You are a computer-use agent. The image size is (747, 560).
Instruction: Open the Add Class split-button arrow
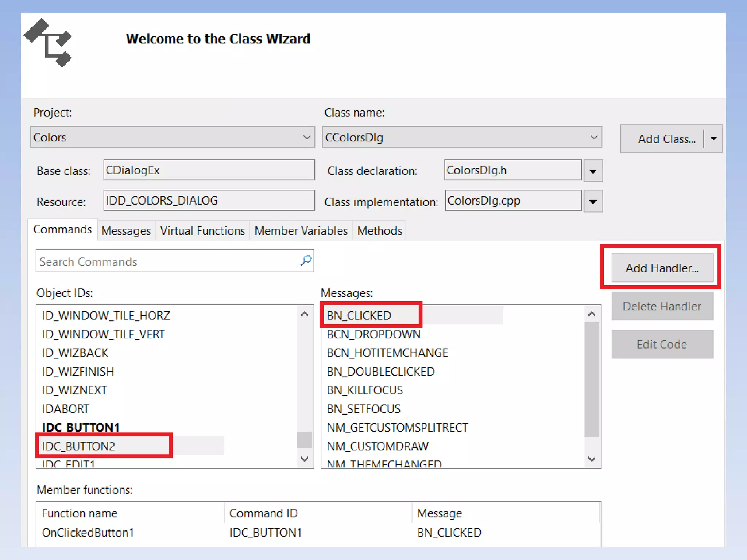[713, 139]
